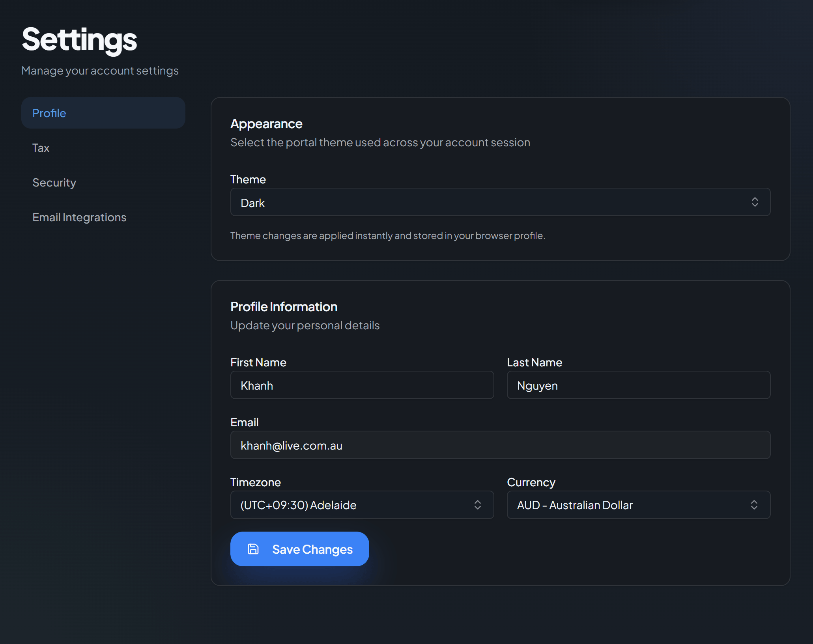Click the Timezone dropdown chevron icon
Image resolution: width=813 pixels, height=644 pixels.
pyautogui.click(x=478, y=505)
